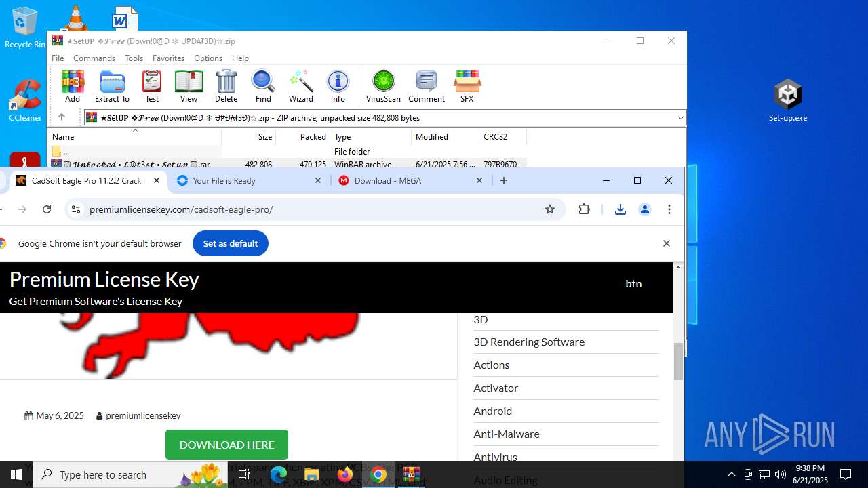
Task: View site information icon in address bar
Action: coord(76,209)
